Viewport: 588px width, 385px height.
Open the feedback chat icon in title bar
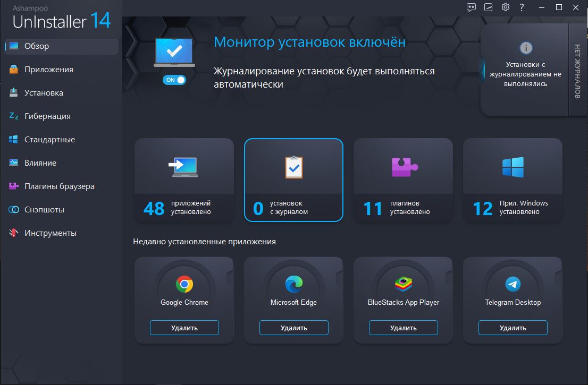click(472, 7)
